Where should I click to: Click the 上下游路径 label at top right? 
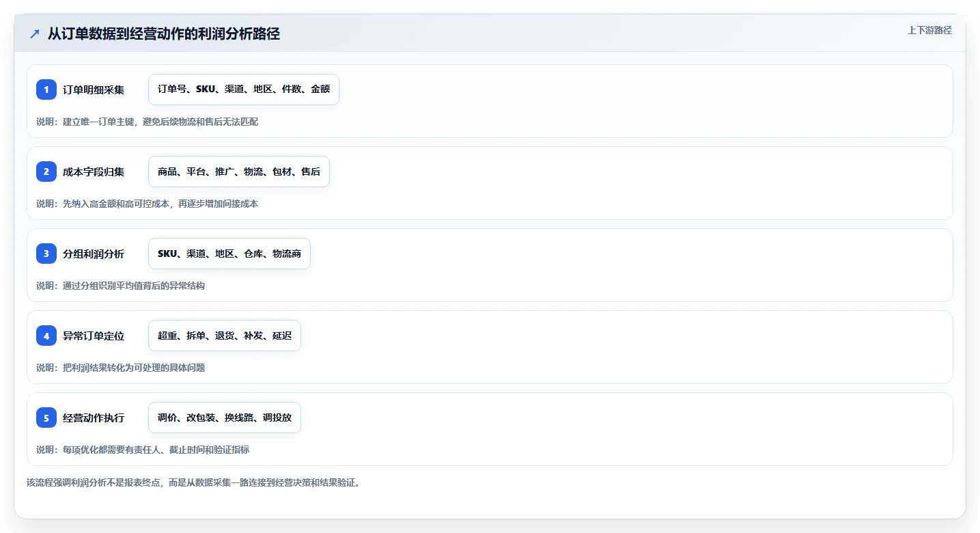929,30
